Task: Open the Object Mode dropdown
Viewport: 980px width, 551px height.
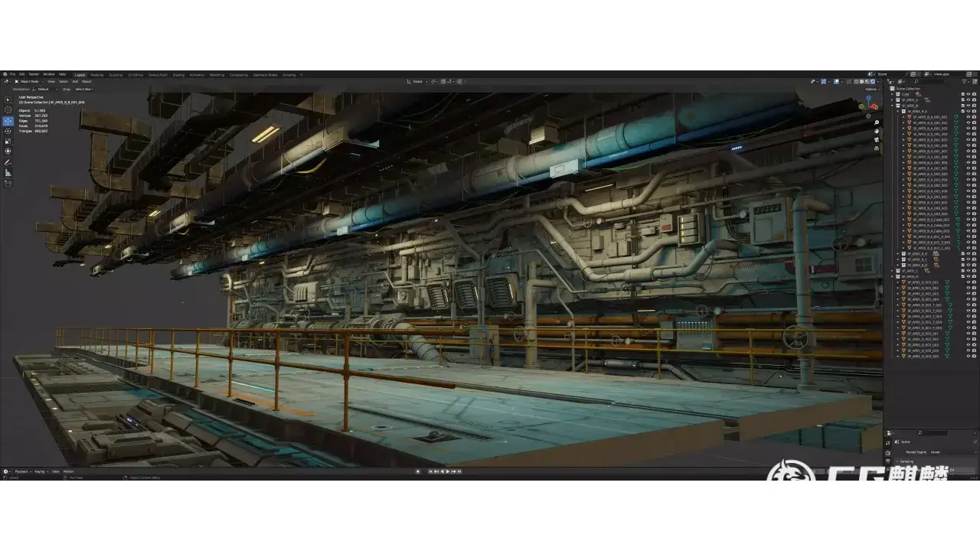Action: pyautogui.click(x=31, y=81)
